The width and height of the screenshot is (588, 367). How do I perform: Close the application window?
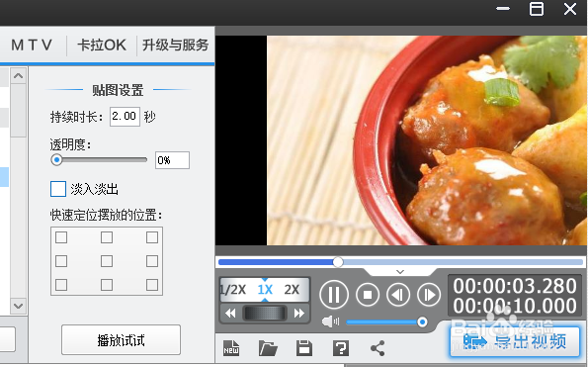click(570, 9)
